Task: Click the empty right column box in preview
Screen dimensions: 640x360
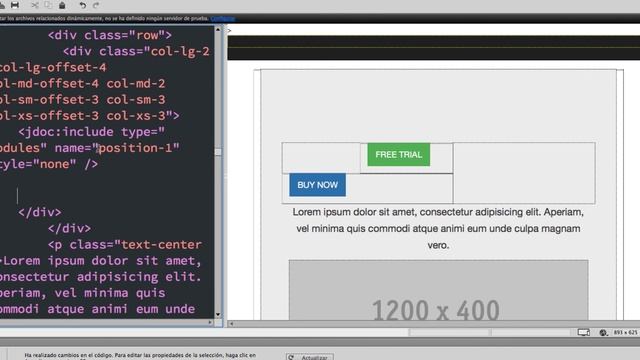Action: (524, 173)
